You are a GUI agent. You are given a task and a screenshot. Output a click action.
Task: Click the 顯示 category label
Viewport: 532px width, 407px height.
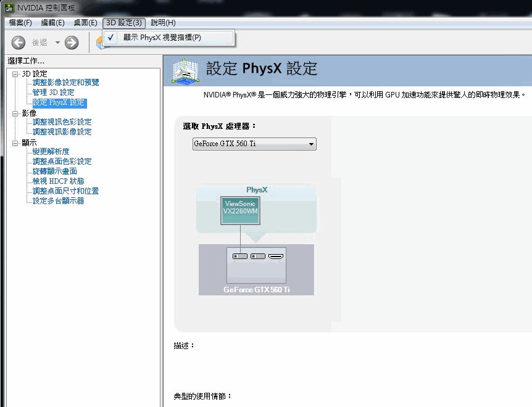[x=29, y=143]
